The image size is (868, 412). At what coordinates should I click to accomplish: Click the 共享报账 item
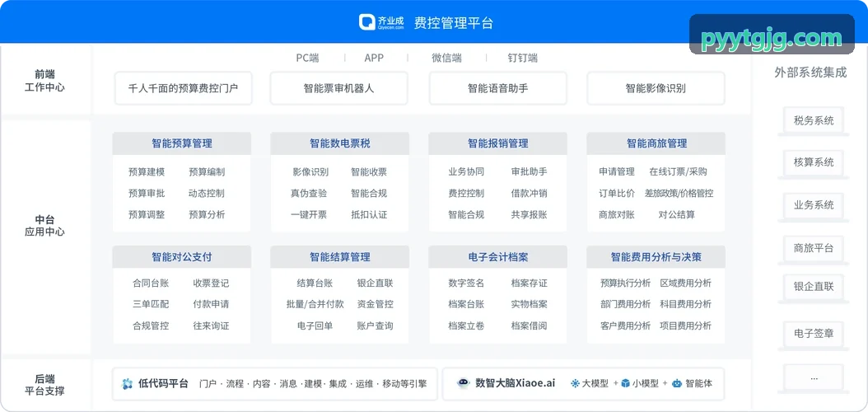(x=530, y=214)
